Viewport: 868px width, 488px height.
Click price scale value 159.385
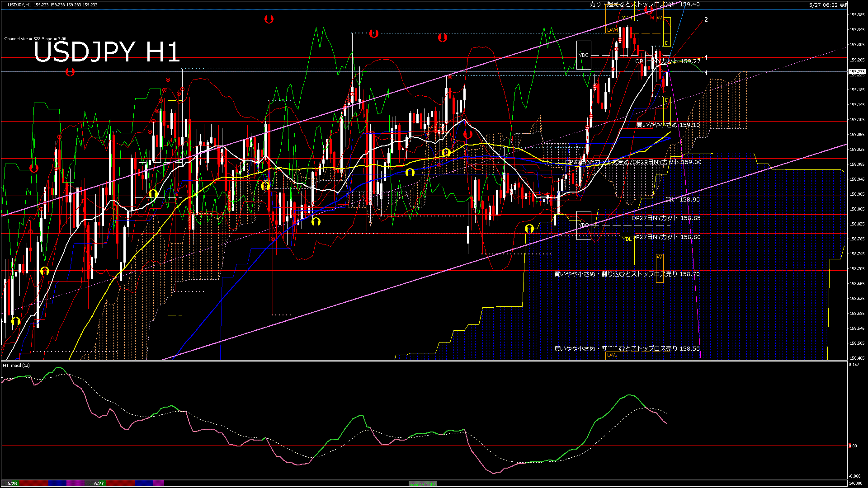pyautogui.click(x=857, y=15)
